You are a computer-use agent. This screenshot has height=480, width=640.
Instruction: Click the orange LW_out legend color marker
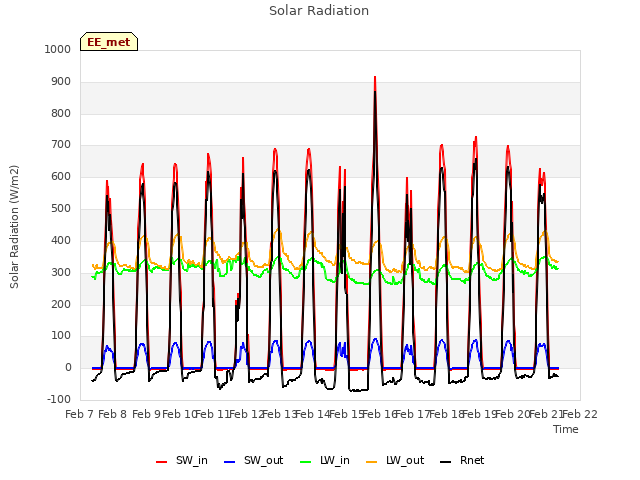point(371,462)
